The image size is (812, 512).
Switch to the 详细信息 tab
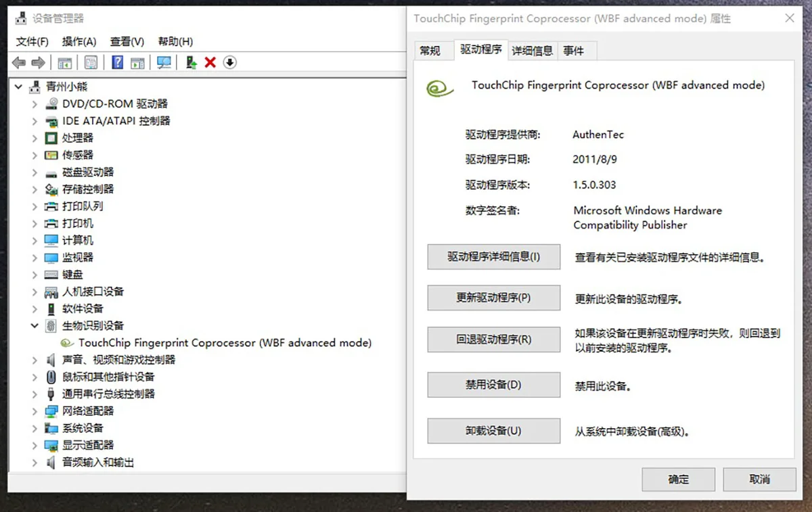pyautogui.click(x=533, y=51)
